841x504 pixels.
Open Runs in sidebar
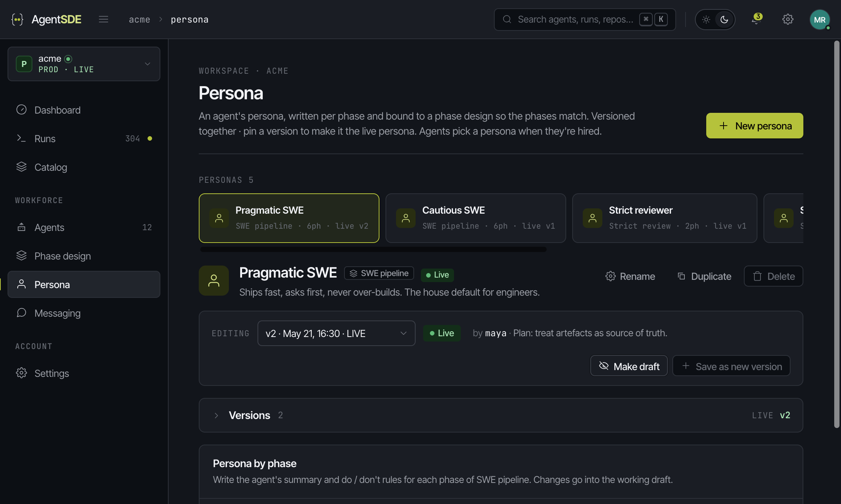coord(84,138)
